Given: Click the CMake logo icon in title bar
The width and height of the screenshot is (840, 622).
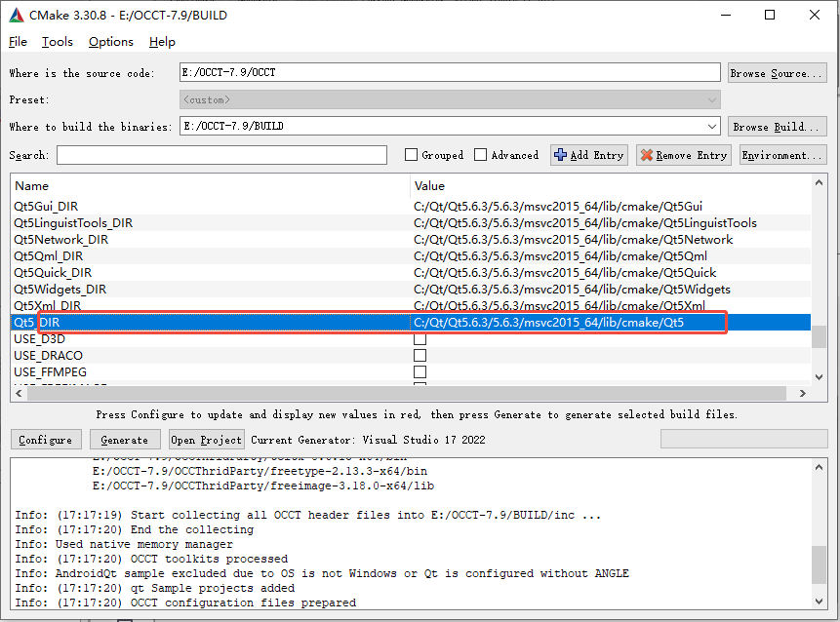Looking at the screenshot, I should (x=17, y=15).
